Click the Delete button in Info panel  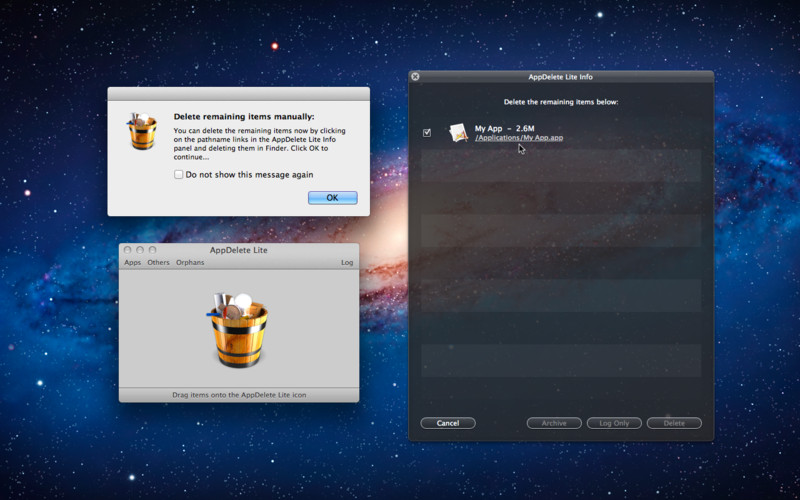coord(674,423)
